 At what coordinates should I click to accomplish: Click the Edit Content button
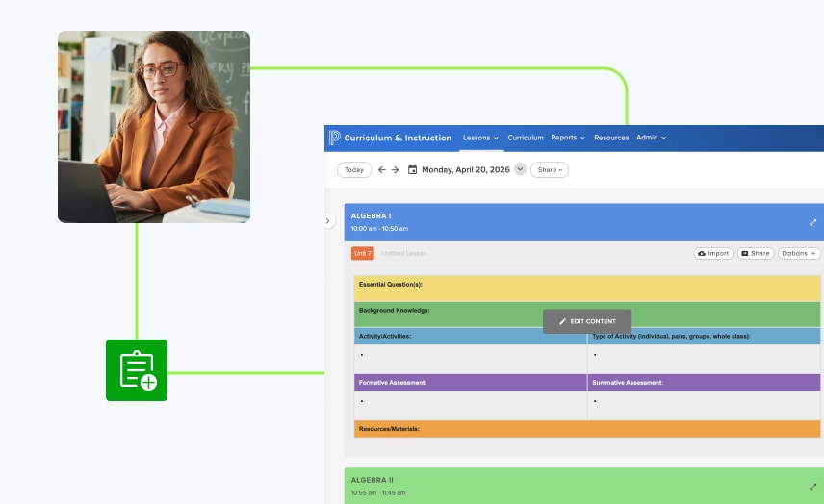coord(587,321)
